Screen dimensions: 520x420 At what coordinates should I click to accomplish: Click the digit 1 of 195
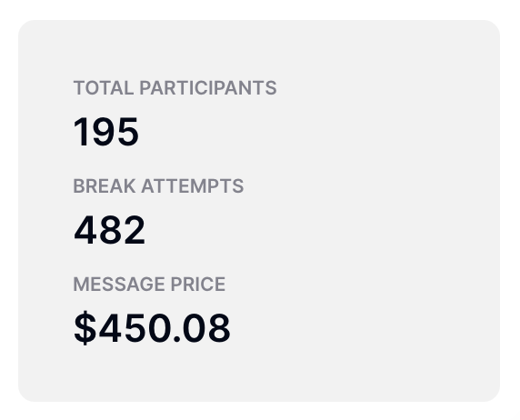[x=81, y=132]
